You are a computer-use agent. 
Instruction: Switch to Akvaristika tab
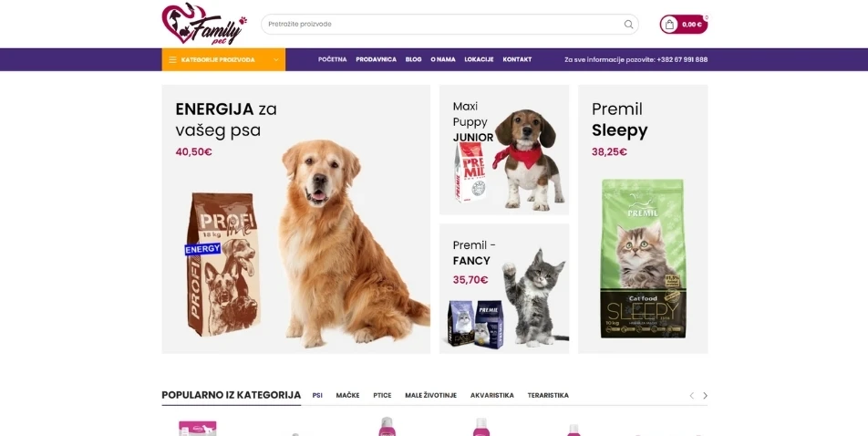pos(492,396)
